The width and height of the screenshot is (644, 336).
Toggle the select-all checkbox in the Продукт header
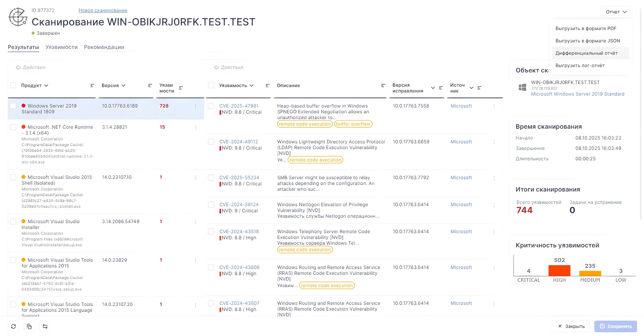pyautogui.click(x=13, y=85)
